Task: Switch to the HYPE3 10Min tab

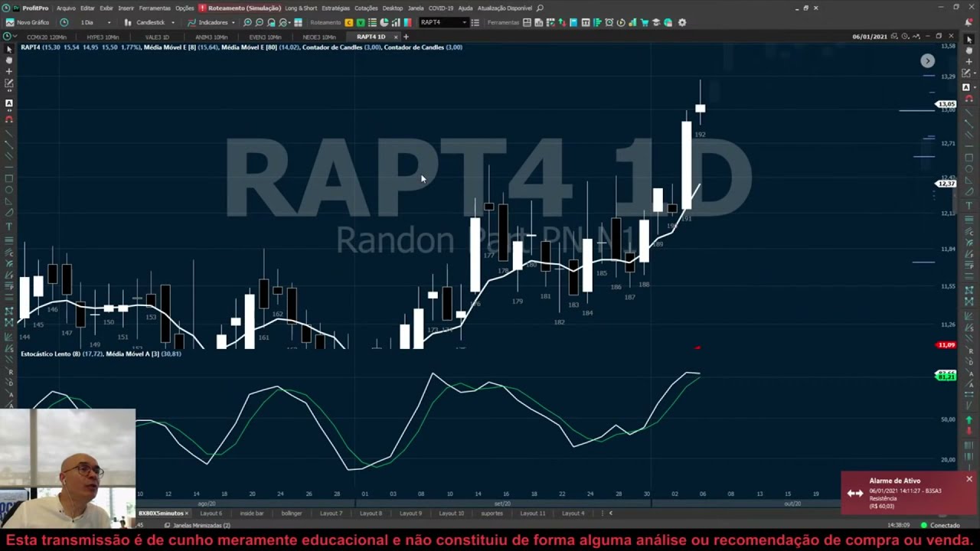Action: click(x=102, y=37)
